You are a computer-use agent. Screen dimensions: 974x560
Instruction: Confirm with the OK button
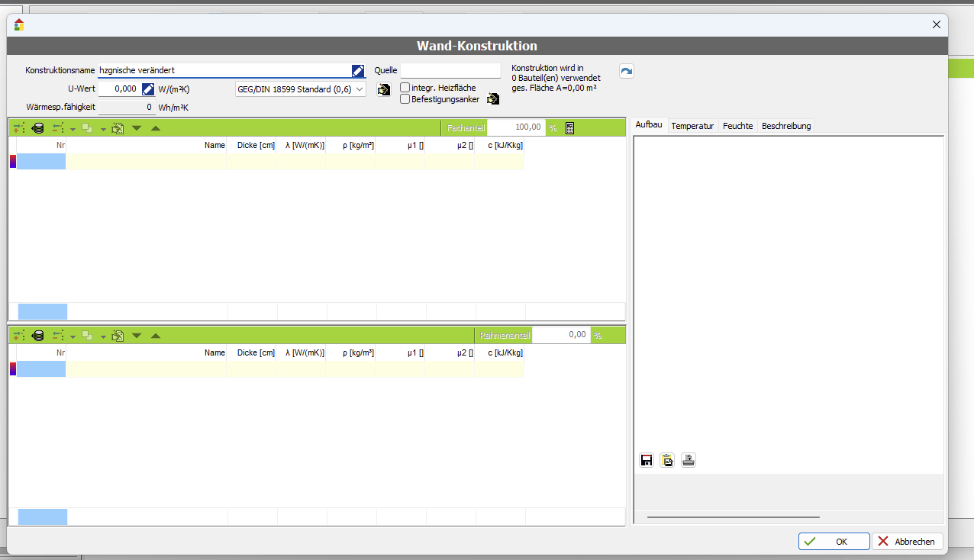834,542
